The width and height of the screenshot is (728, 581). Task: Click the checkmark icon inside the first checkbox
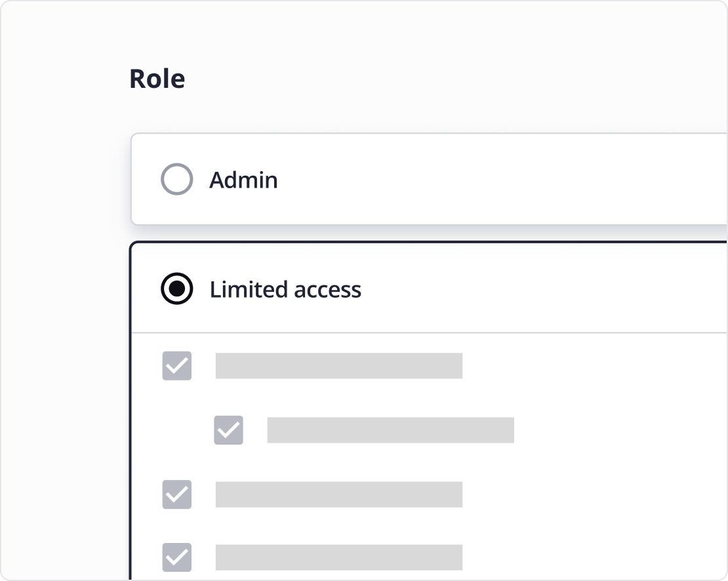pos(176,367)
